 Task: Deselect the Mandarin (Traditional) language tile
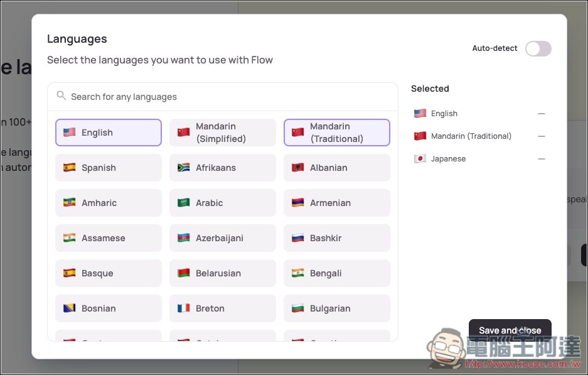pyautogui.click(x=337, y=133)
